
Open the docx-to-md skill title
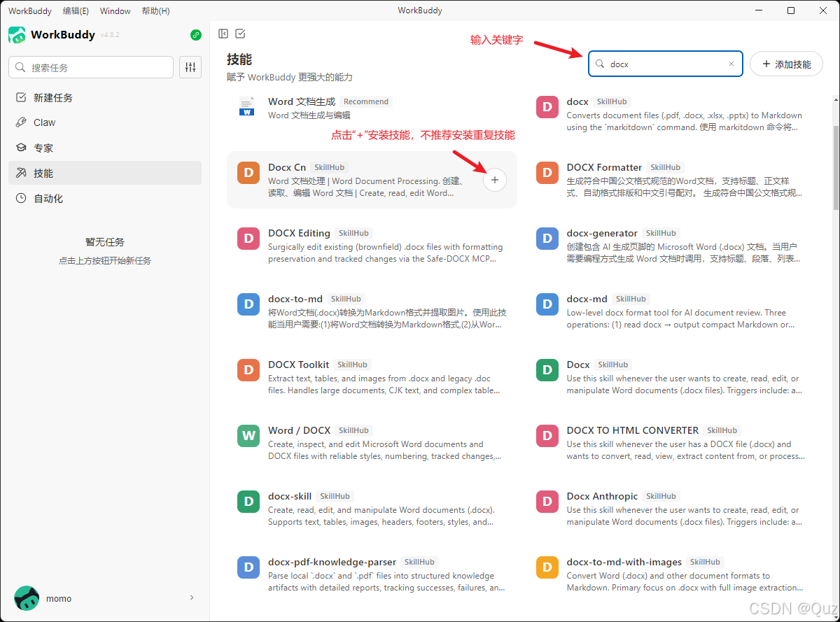pos(295,299)
